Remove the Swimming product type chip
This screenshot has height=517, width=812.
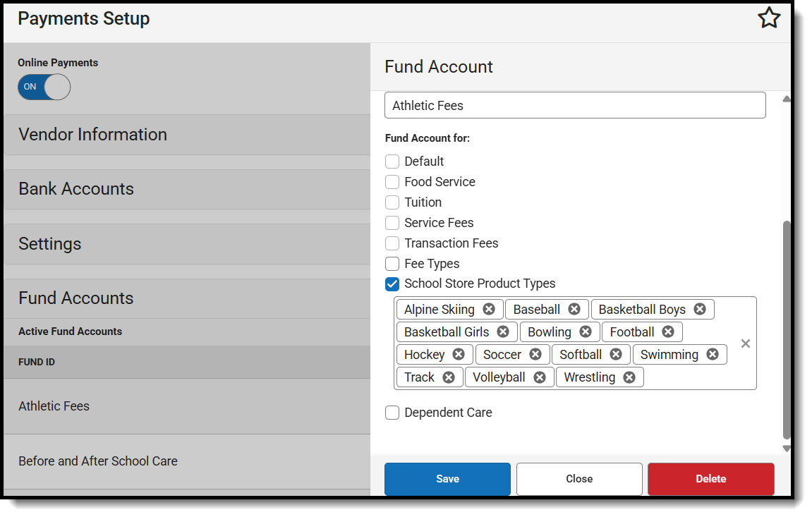coord(712,354)
